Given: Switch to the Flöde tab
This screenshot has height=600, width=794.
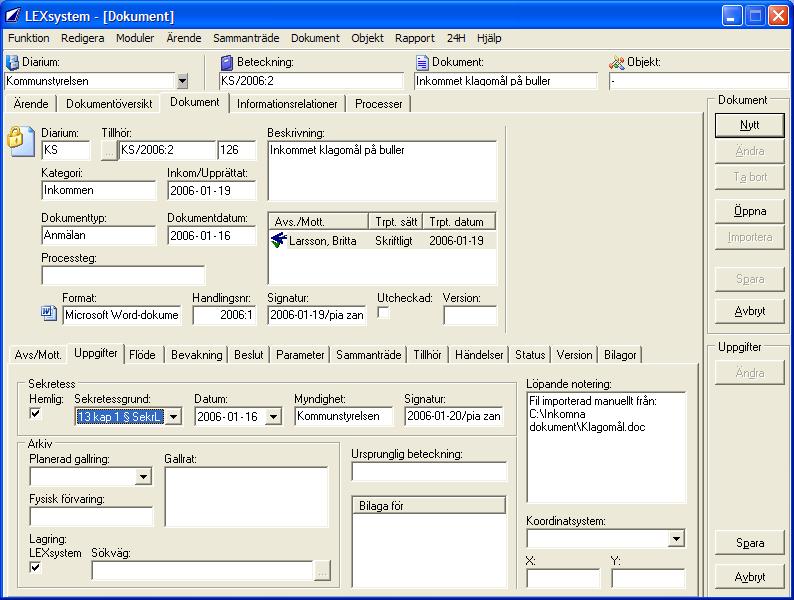Looking at the screenshot, I should pos(142,355).
